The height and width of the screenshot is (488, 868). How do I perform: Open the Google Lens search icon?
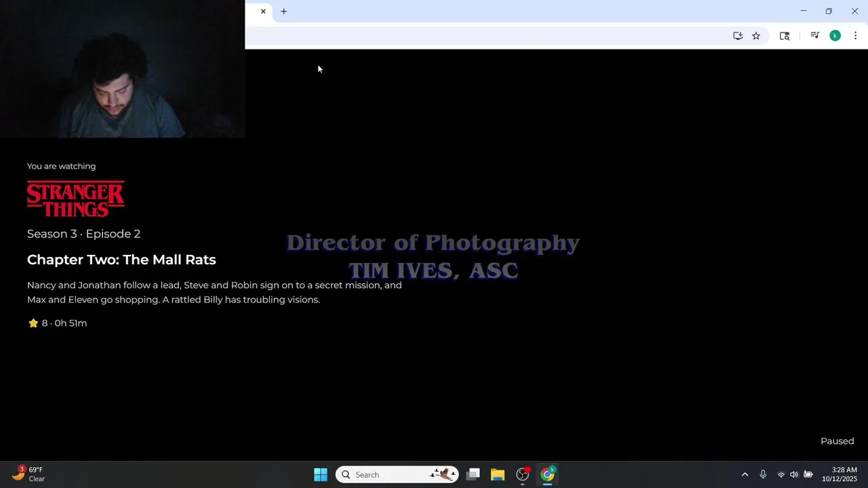[x=785, y=36]
